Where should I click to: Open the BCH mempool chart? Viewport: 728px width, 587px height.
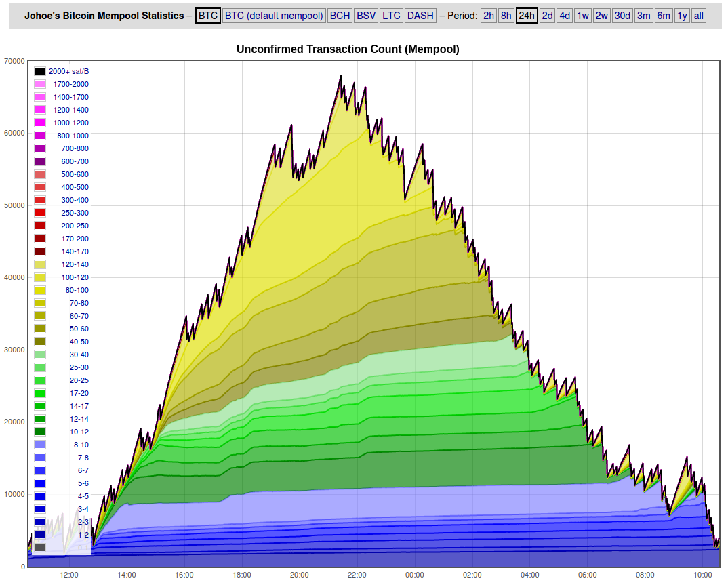pyautogui.click(x=340, y=16)
